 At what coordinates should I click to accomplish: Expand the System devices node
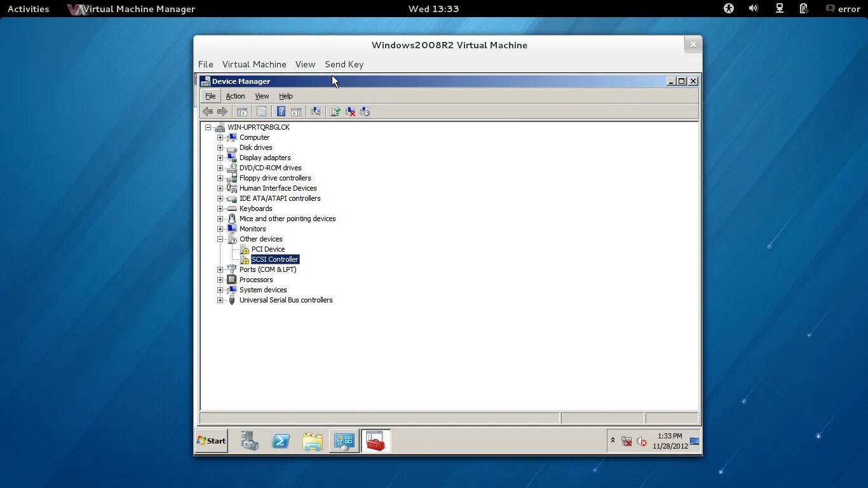(x=220, y=290)
